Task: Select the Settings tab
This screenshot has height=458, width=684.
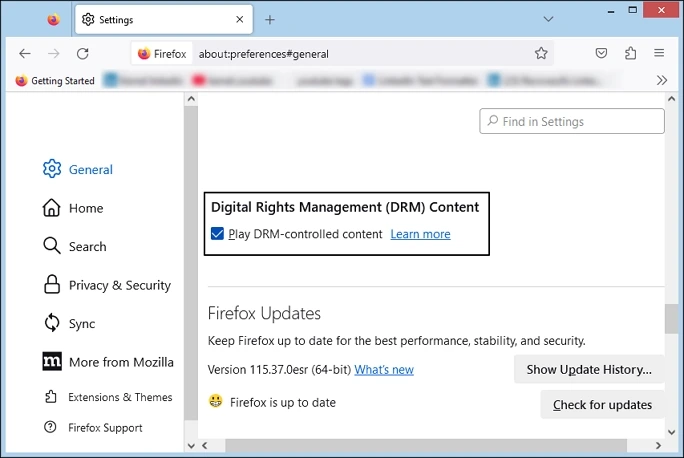Action: (x=164, y=20)
